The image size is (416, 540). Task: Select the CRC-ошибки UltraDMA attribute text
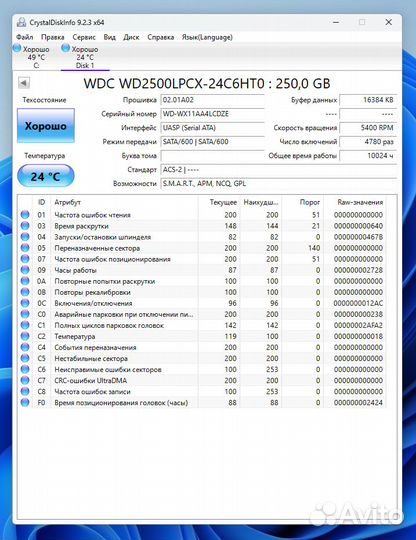[91, 380]
